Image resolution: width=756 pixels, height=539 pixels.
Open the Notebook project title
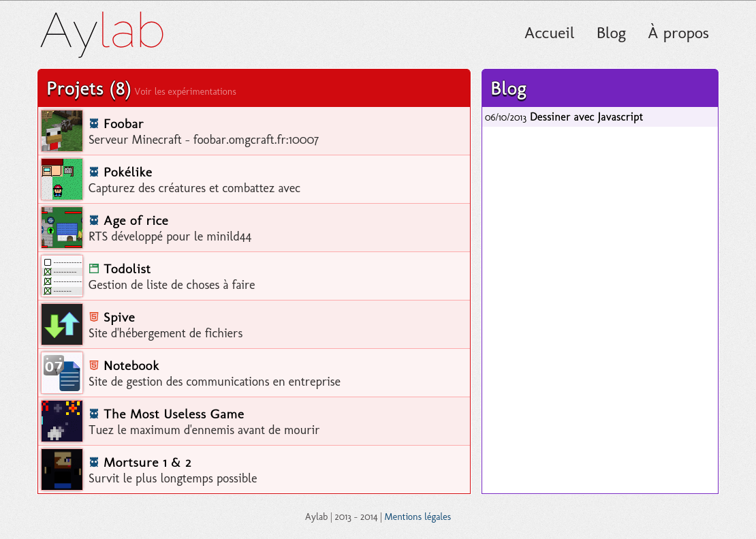131,366
